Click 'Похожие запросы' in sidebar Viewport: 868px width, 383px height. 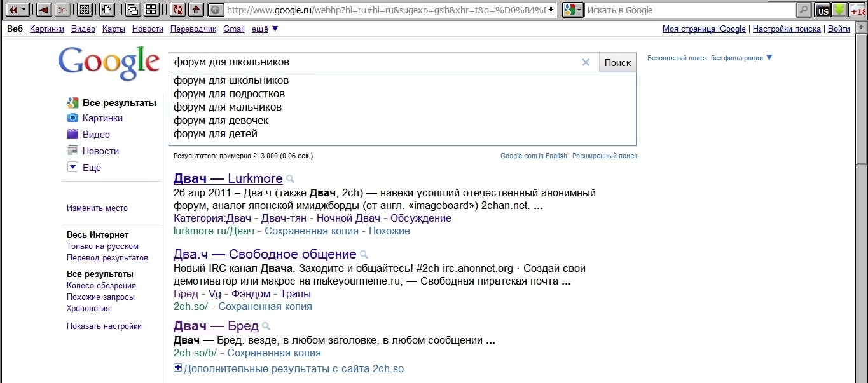[100, 297]
